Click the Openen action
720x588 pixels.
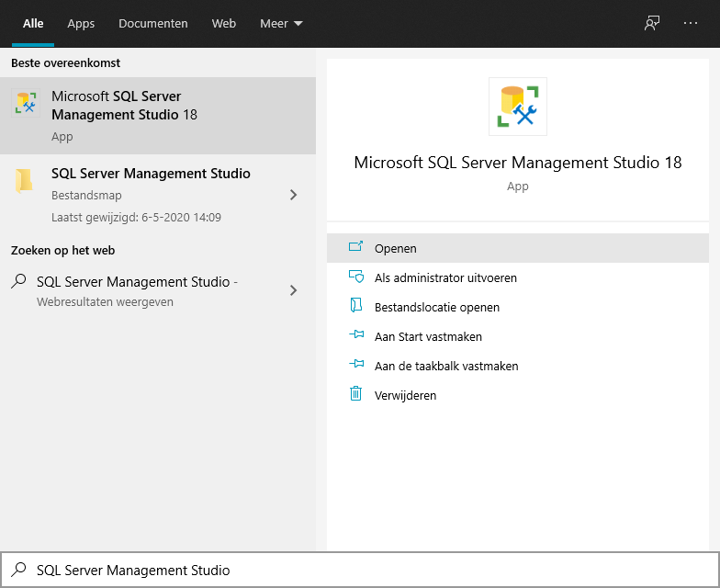(518, 248)
